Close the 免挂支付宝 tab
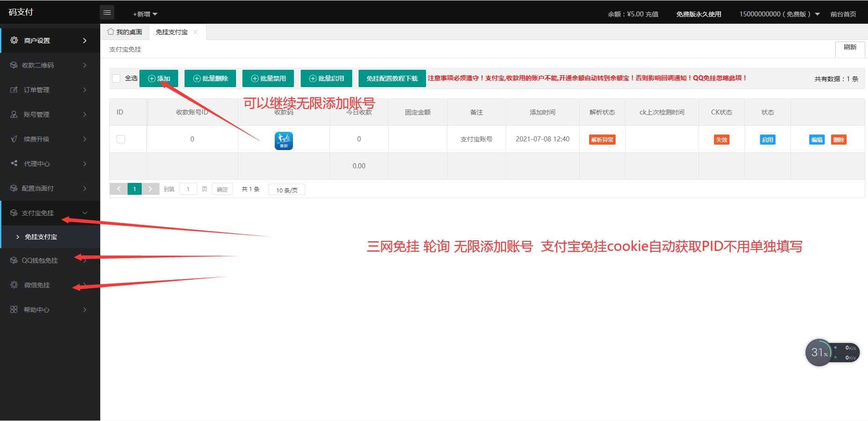Viewport: 868px width, 421px height. (195, 32)
